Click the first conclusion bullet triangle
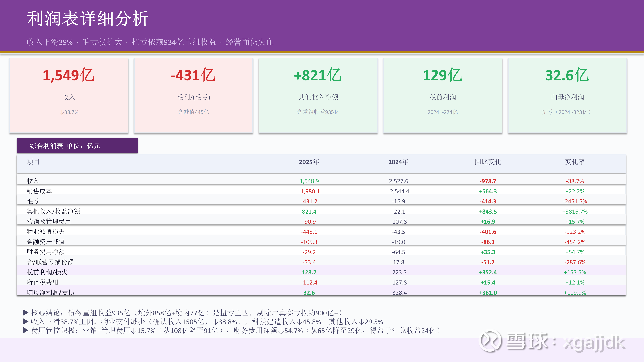Image resolution: width=644 pixels, height=362 pixels. pos(25,312)
